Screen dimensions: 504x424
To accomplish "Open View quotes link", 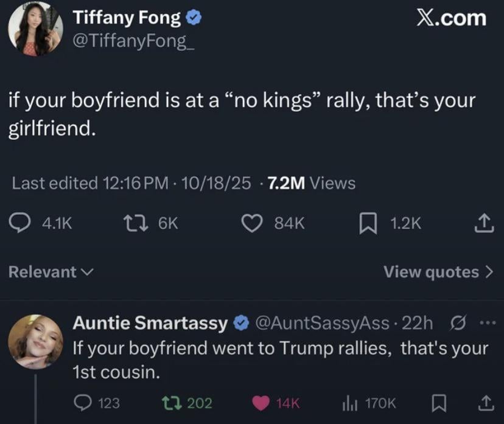I will (x=438, y=272).
